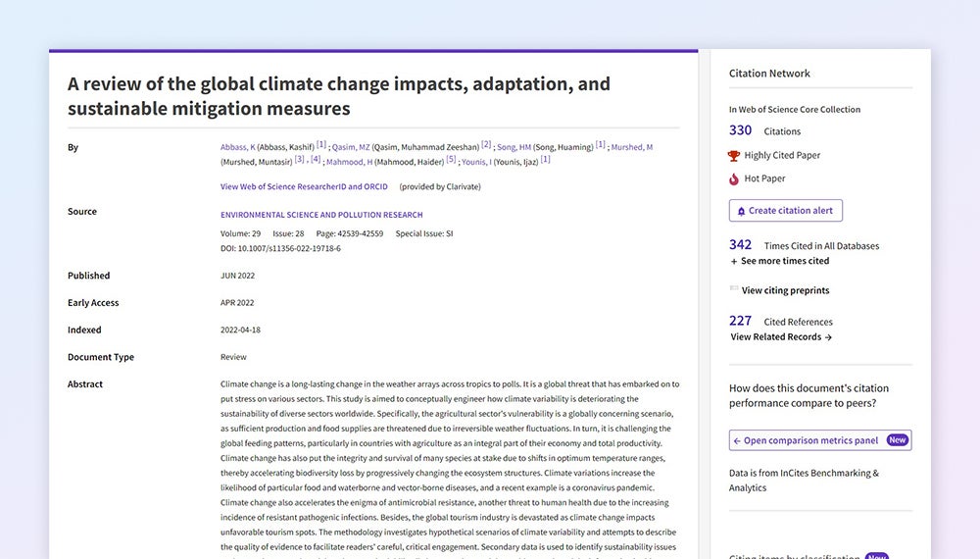Click the Hot Paper flame icon
This screenshot has height=559, width=980.
point(734,179)
